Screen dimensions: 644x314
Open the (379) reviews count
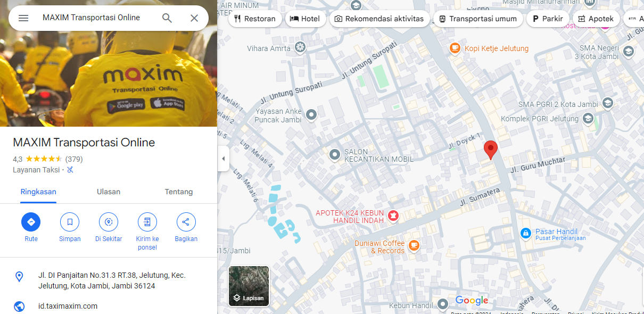point(74,159)
